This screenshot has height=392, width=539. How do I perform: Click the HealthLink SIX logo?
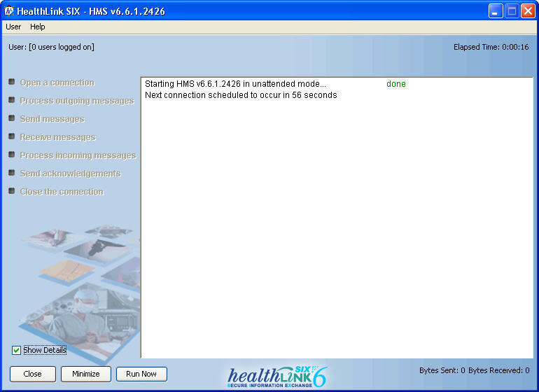point(277,376)
